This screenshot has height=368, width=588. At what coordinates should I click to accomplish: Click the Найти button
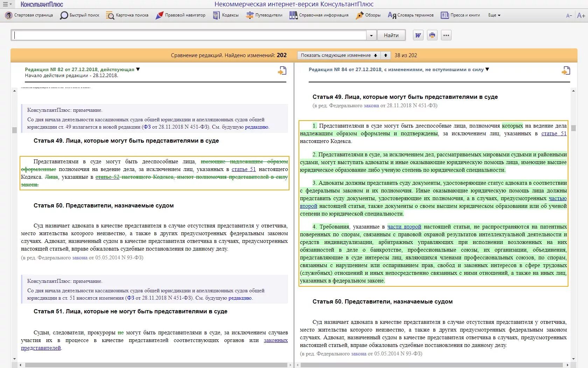pyautogui.click(x=391, y=35)
